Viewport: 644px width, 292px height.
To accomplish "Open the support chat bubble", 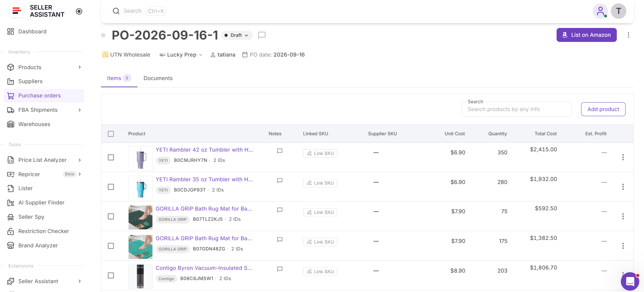I will [630, 281].
